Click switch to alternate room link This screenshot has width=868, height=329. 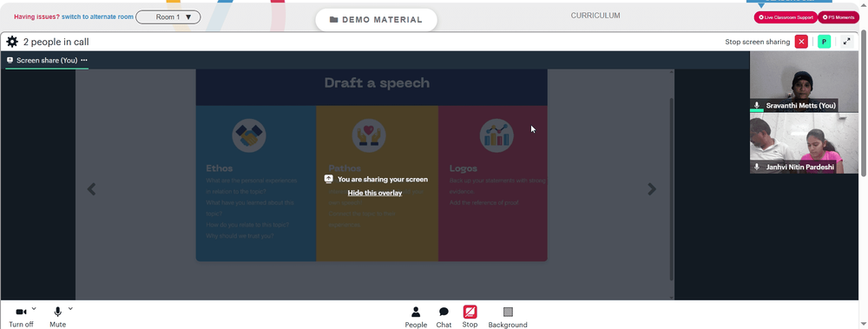tap(97, 17)
